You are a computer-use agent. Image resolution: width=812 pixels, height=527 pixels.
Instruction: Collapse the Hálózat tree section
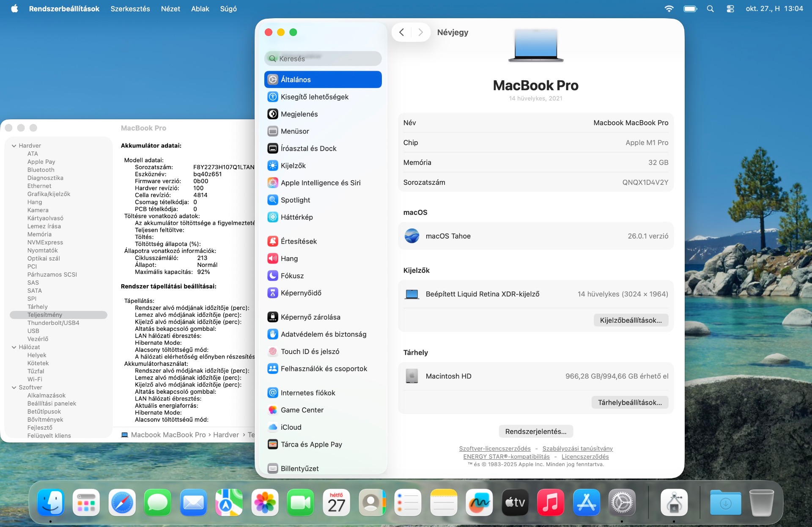(14, 347)
